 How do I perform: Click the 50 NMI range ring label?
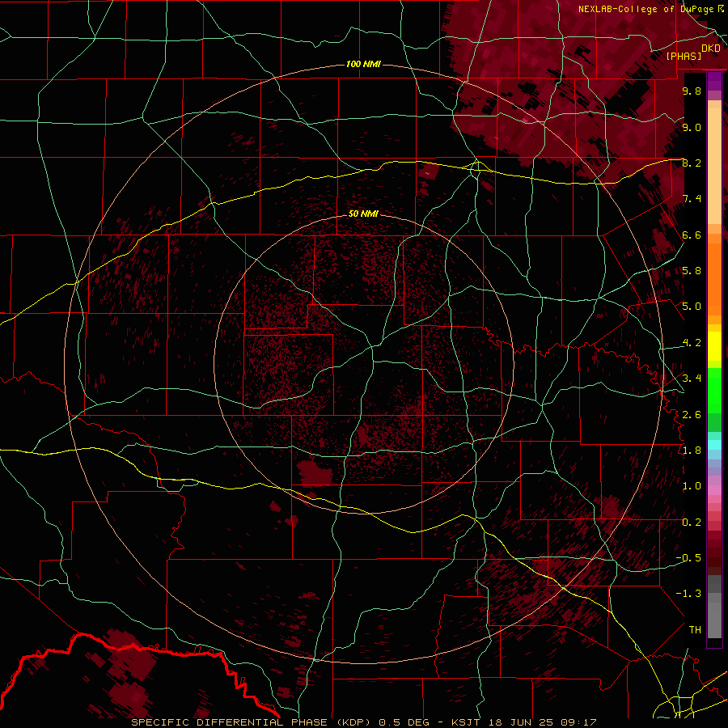tap(363, 214)
